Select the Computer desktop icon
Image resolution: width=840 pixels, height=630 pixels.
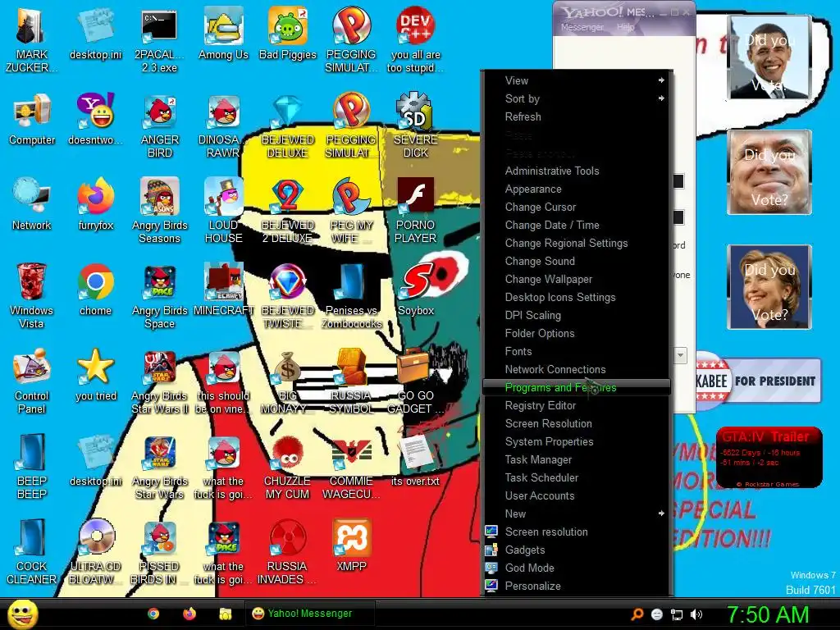[x=32, y=120]
